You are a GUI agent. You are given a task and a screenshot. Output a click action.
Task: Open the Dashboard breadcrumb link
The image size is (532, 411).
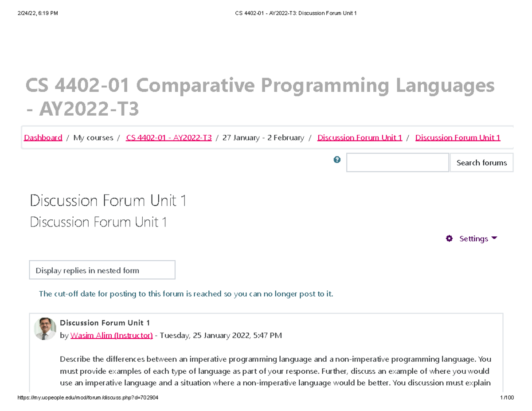(x=43, y=137)
